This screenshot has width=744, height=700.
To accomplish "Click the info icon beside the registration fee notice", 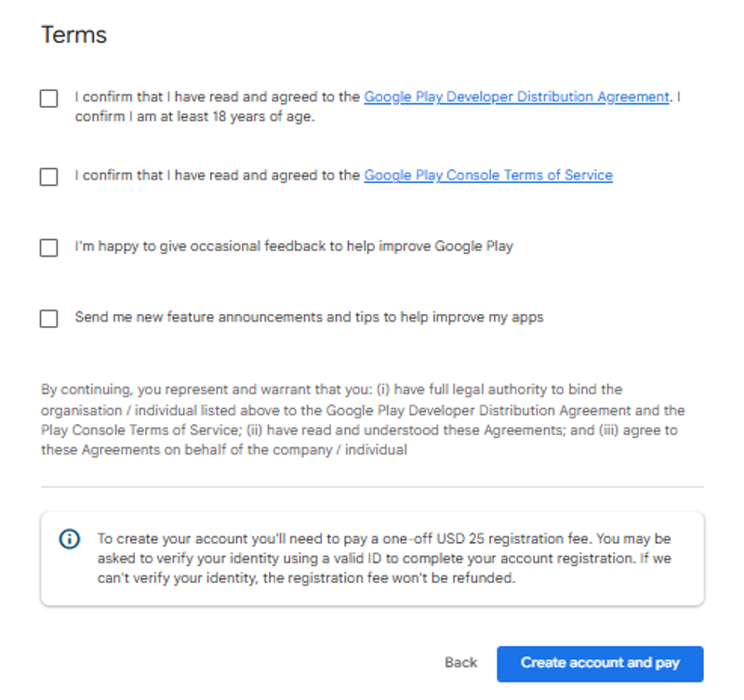I will (x=69, y=538).
